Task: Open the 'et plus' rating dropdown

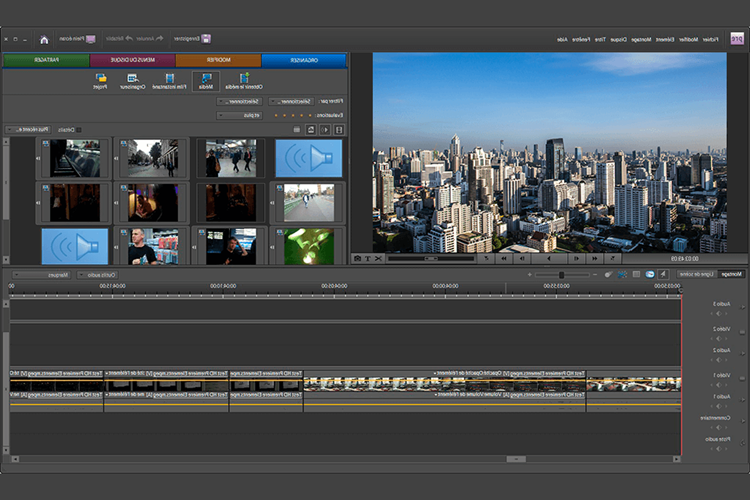Action: pos(239,115)
